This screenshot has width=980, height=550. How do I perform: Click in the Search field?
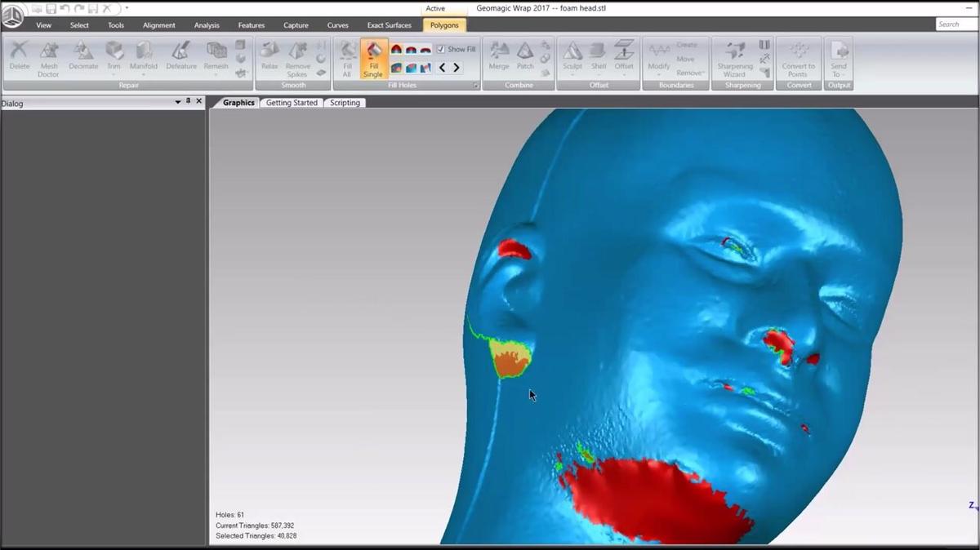point(956,24)
